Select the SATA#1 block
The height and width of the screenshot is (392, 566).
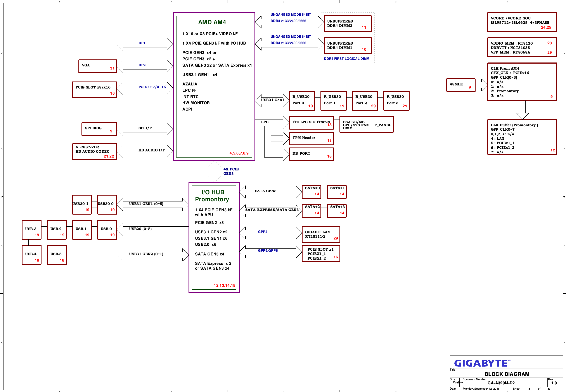(336, 192)
